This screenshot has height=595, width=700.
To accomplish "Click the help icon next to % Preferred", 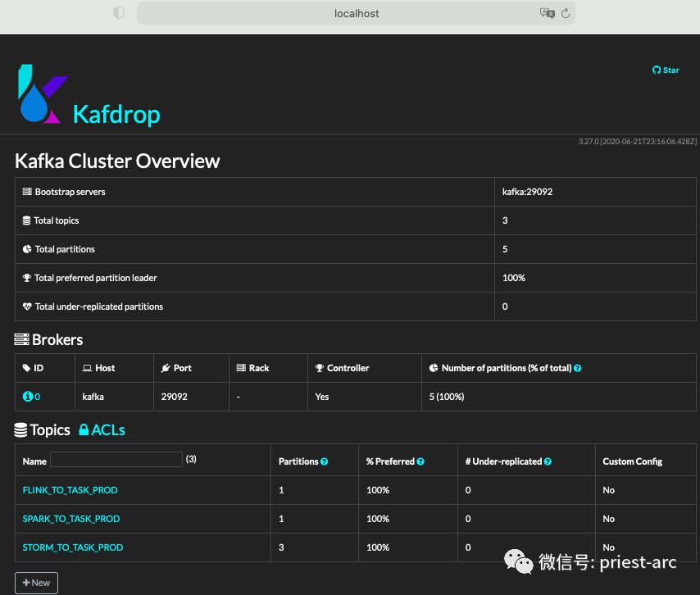I will [x=420, y=462].
